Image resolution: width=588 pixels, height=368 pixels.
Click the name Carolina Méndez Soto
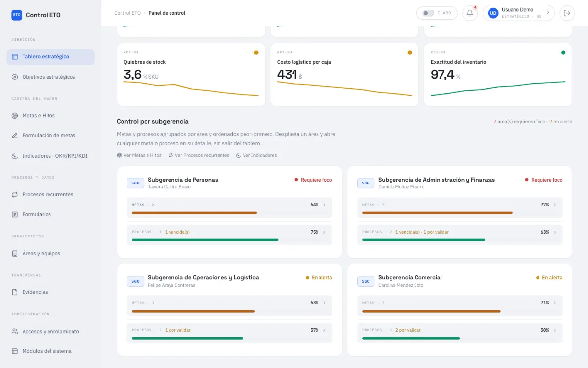pos(401,285)
